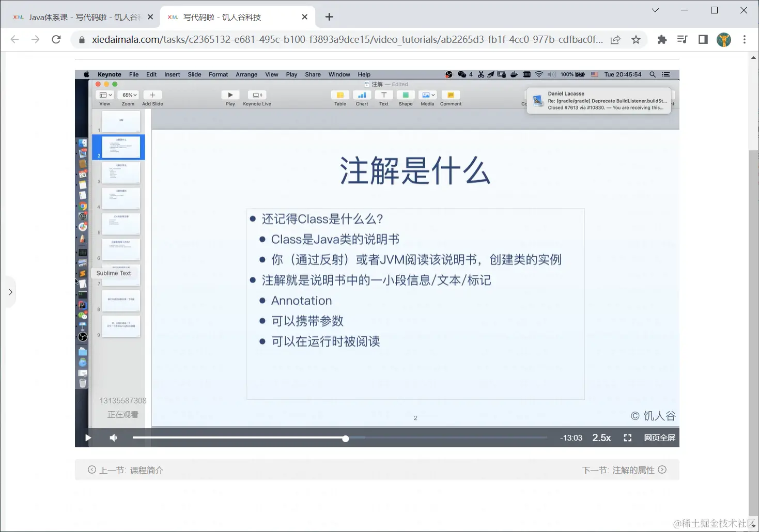This screenshot has width=759, height=532.
Task: Open the Window menu in Keynote
Action: click(x=339, y=74)
